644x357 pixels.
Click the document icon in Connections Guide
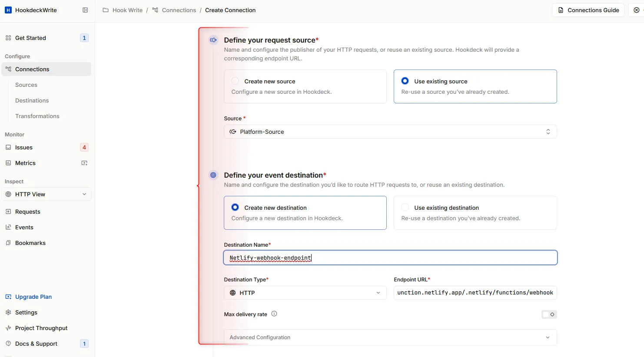coord(561,10)
